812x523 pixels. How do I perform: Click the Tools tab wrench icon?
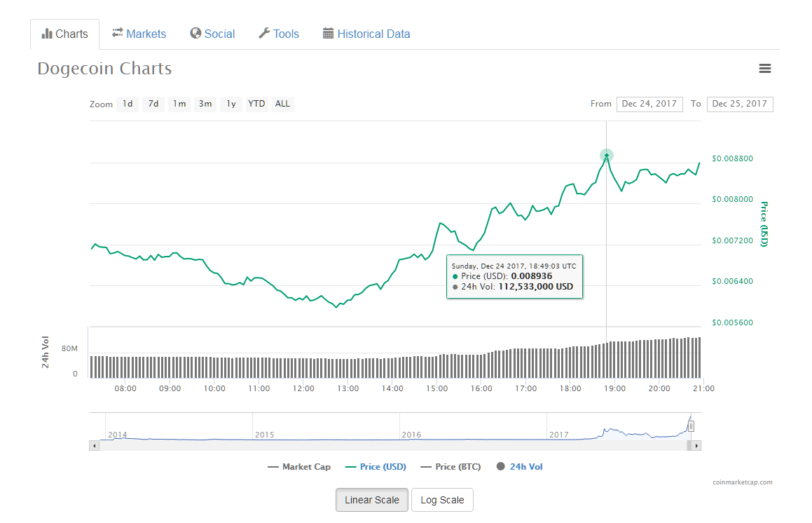pyautogui.click(x=264, y=34)
